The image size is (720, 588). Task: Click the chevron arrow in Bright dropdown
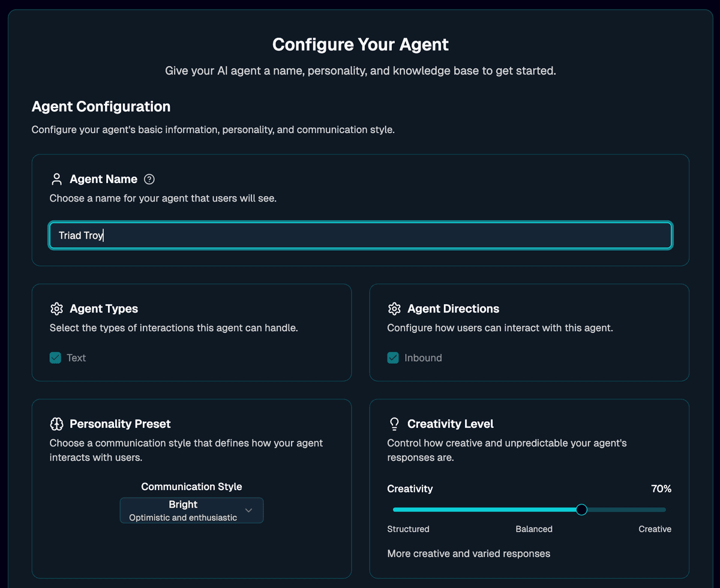[x=249, y=510]
